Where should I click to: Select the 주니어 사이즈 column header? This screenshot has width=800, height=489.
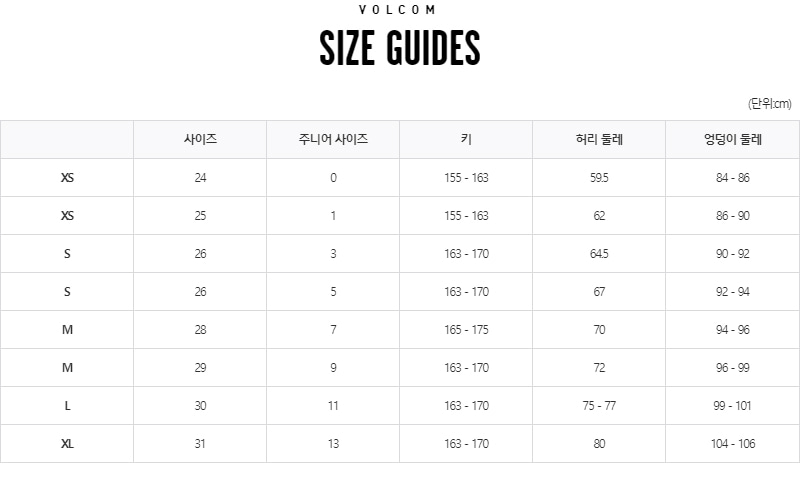tap(333, 139)
